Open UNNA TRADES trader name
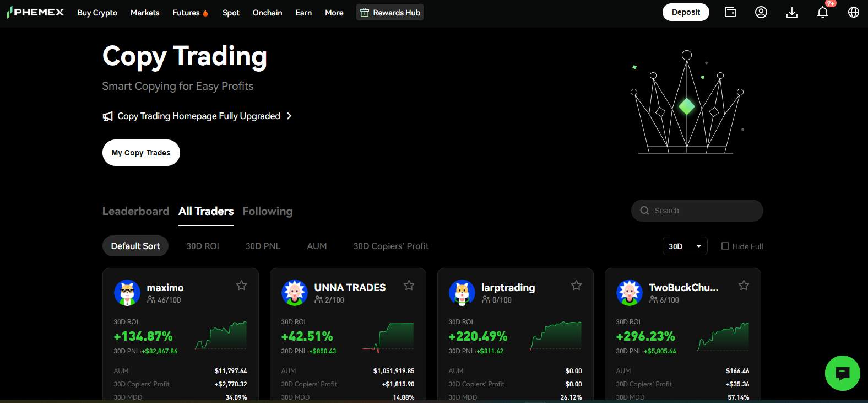Image resolution: width=868 pixels, height=403 pixels. 350,287
